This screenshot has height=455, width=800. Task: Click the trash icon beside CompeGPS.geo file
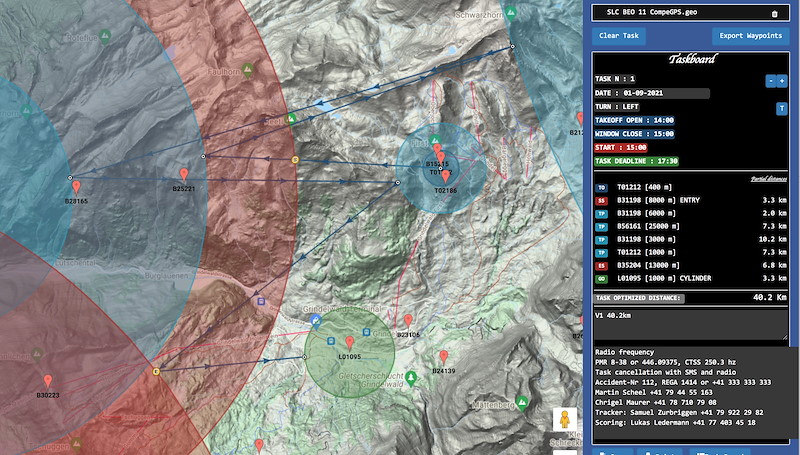coord(773,14)
